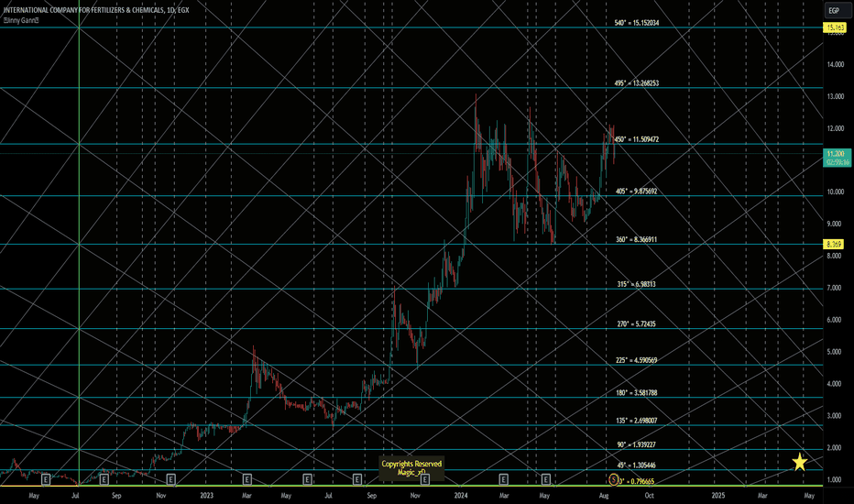Select the 45° = 1.305446 level label

click(x=636, y=466)
